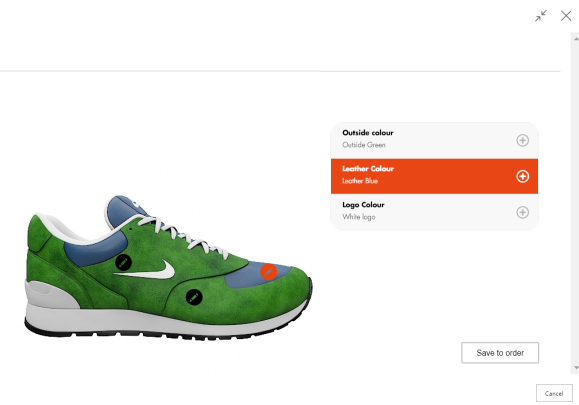Select the Leather Colour option row

tap(434, 176)
